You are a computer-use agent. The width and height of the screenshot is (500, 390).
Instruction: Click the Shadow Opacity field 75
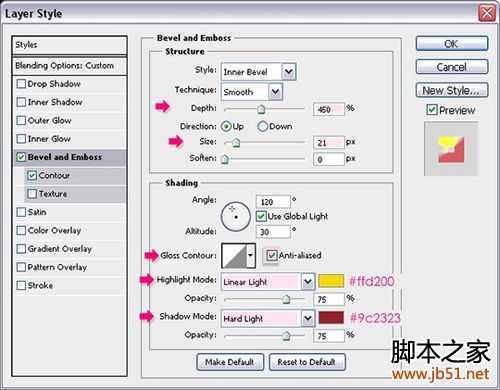click(328, 336)
